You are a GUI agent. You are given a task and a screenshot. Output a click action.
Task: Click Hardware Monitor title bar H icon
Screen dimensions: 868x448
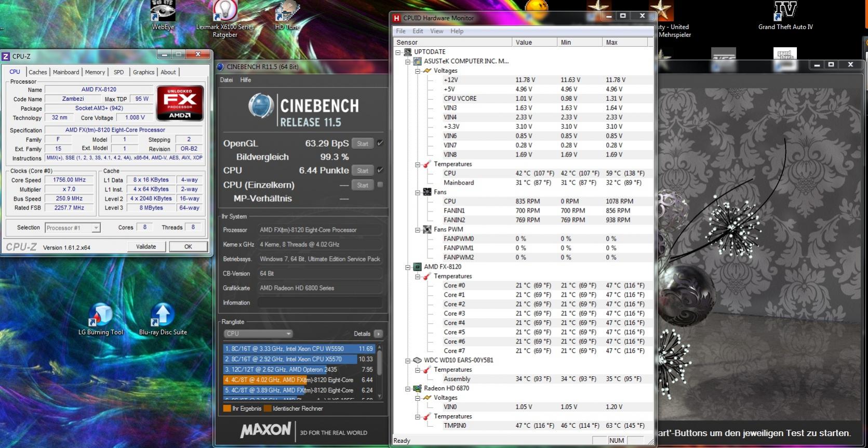pos(397,18)
